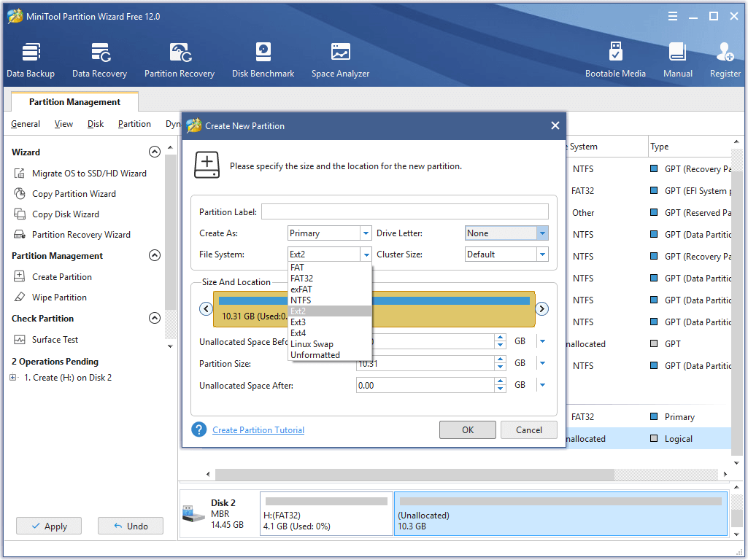Click the Apply button
This screenshot has height=560, width=748.
pos(49,526)
